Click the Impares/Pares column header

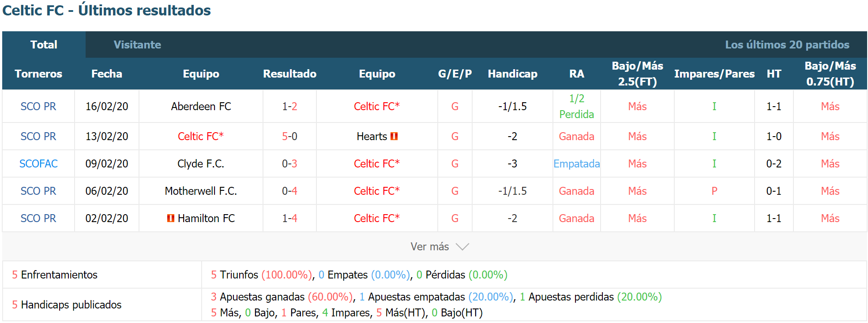714,74
